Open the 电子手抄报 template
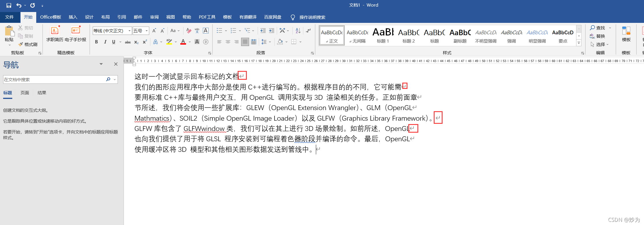 click(75, 34)
